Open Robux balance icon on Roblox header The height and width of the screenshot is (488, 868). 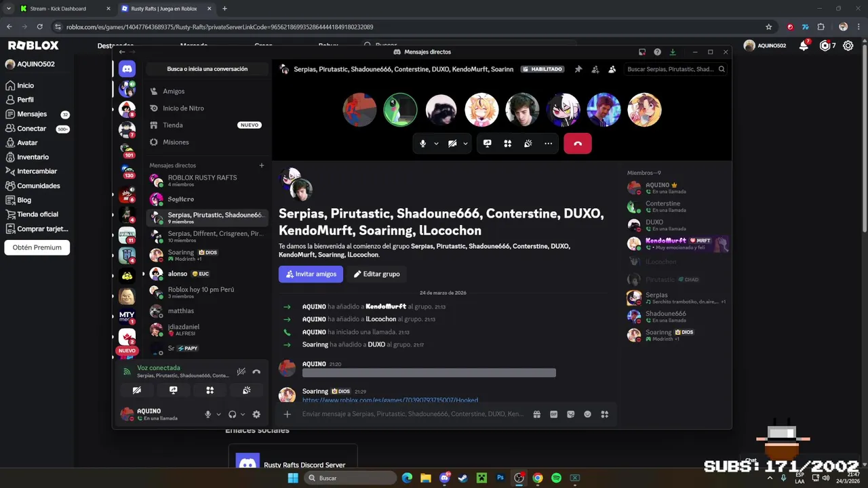[x=825, y=45]
